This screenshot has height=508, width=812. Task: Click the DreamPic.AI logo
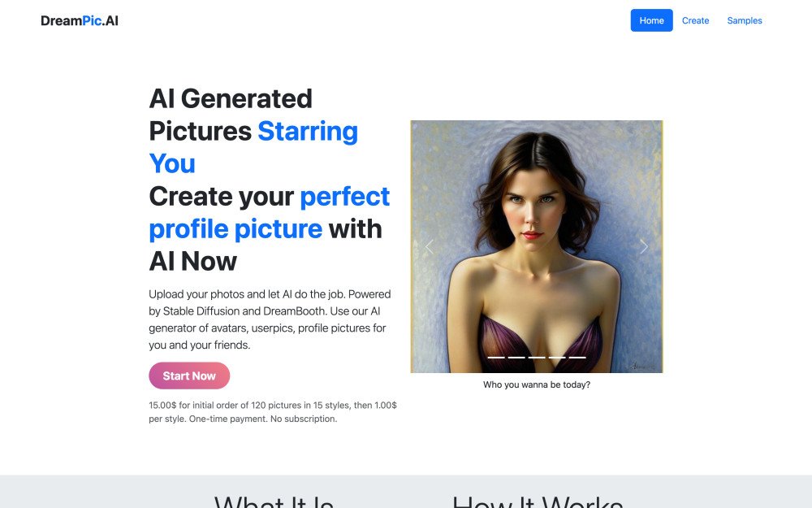coord(80,21)
